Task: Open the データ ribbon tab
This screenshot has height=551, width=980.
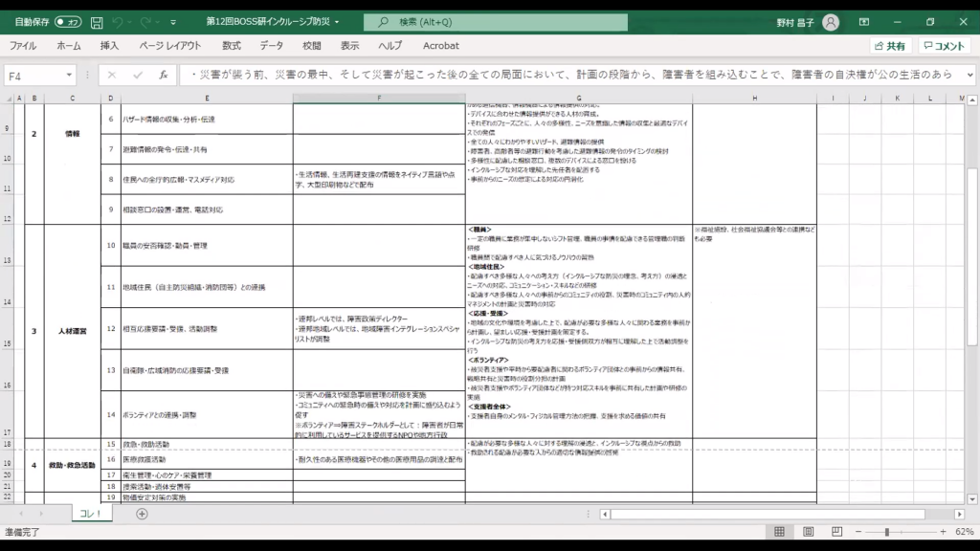Action: (x=271, y=45)
